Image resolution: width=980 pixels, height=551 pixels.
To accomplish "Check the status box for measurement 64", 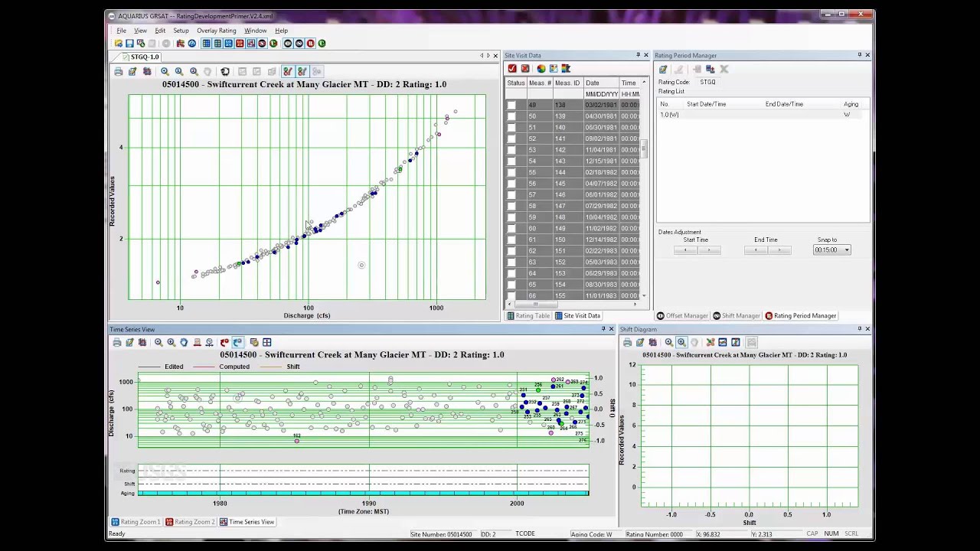I will coord(511,273).
